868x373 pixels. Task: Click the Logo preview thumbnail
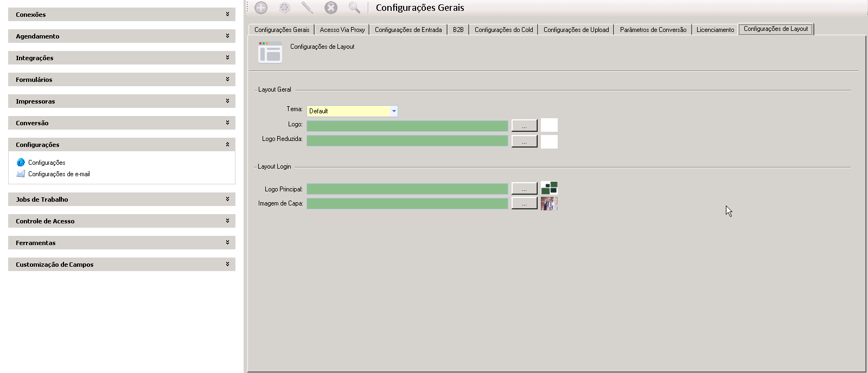pos(549,125)
